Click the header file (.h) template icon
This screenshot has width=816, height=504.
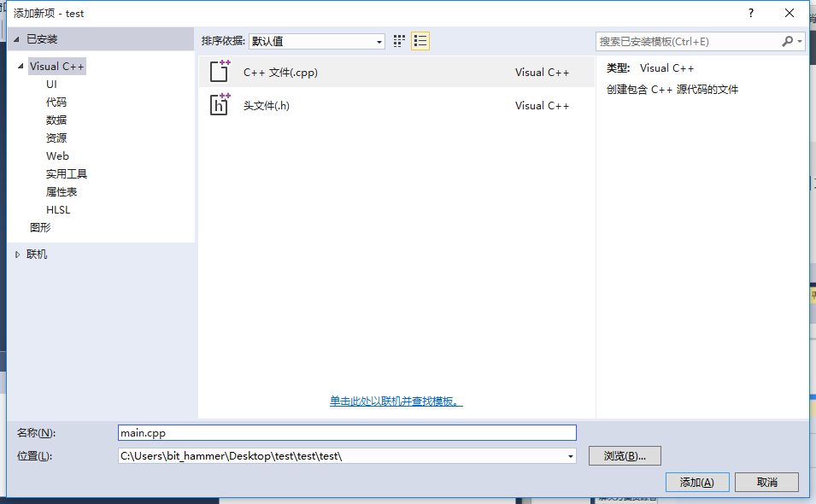coord(220,104)
